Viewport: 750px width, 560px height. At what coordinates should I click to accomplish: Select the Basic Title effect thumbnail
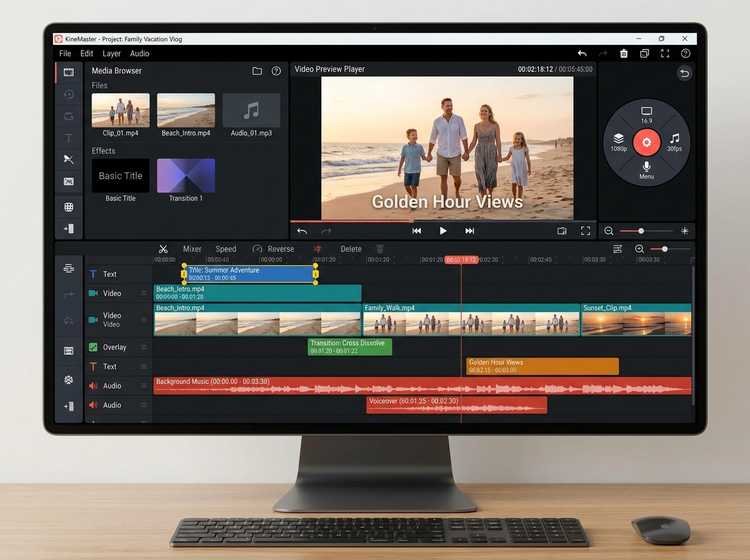(x=121, y=176)
